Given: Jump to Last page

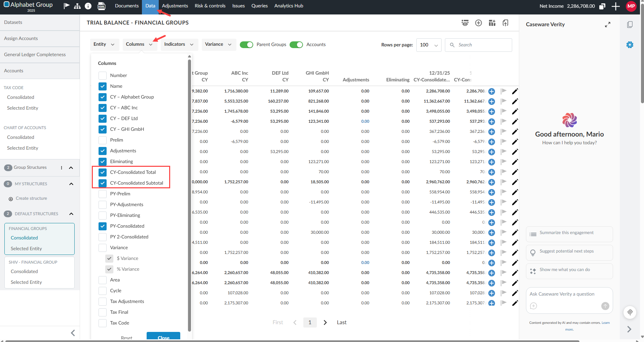Looking at the screenshot, I should 342,322.
